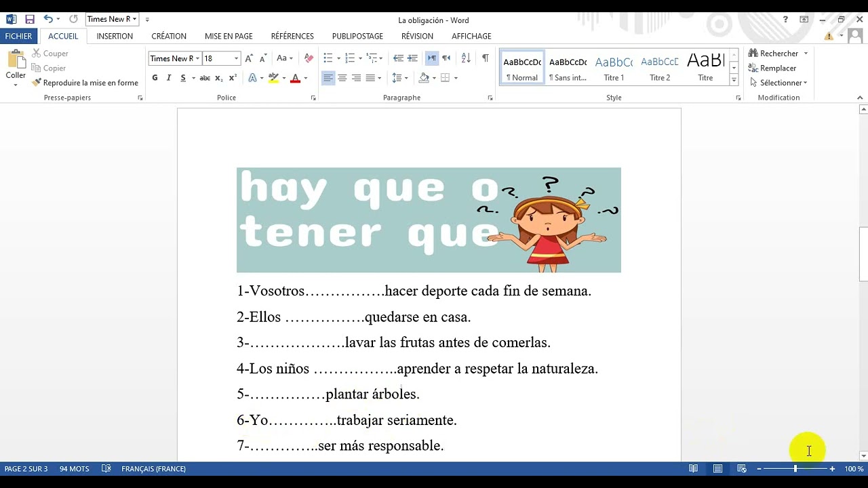Screen dimensions: 868x488
Task: Open ribbon display options
Action: coord(804,20)
